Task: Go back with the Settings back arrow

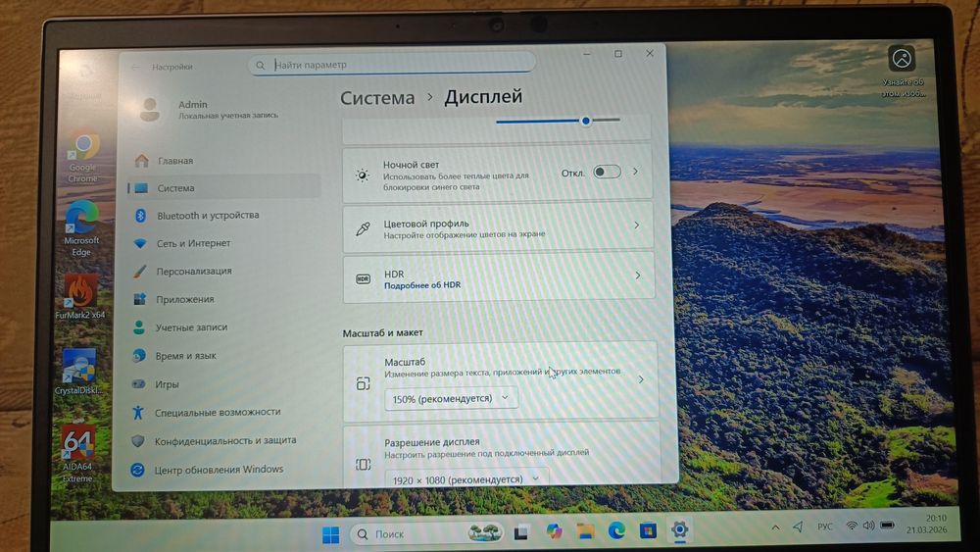Action: tap(135, 67)
